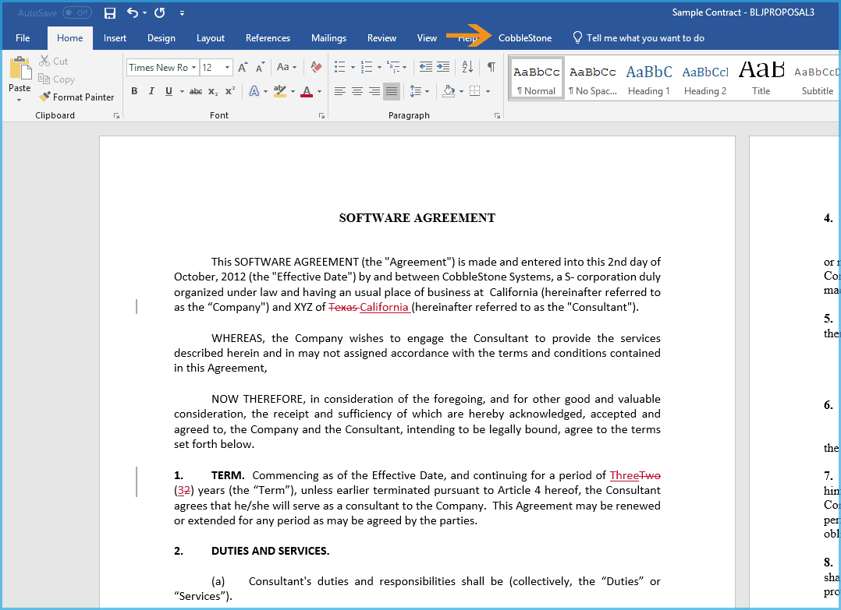Toggle Bold formatting
841x610 pixels.
(x=134, y=91)
